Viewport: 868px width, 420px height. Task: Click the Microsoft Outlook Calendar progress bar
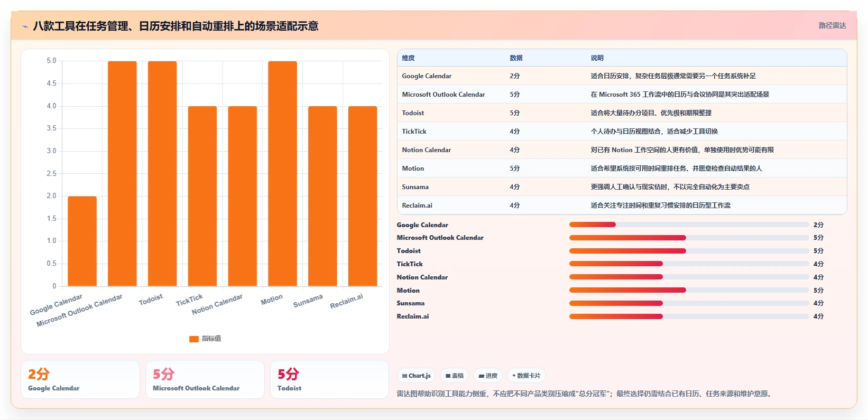click(x=689, y=238)
